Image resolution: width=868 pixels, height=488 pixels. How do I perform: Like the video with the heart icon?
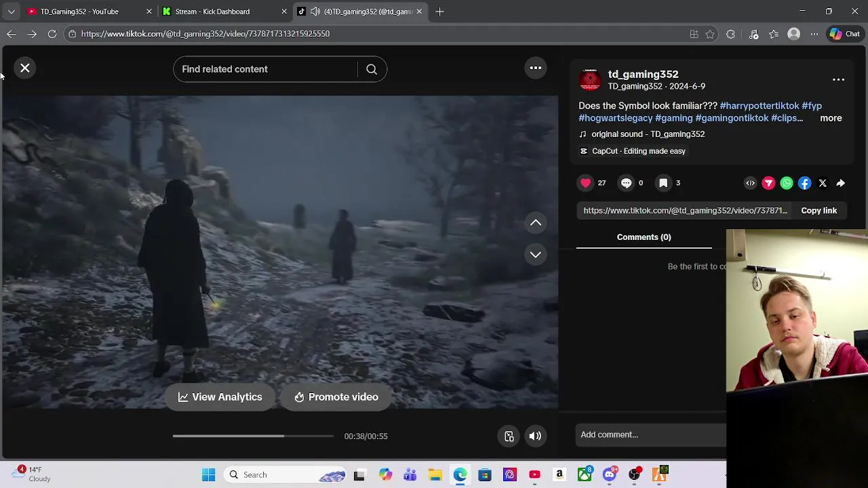586,183
